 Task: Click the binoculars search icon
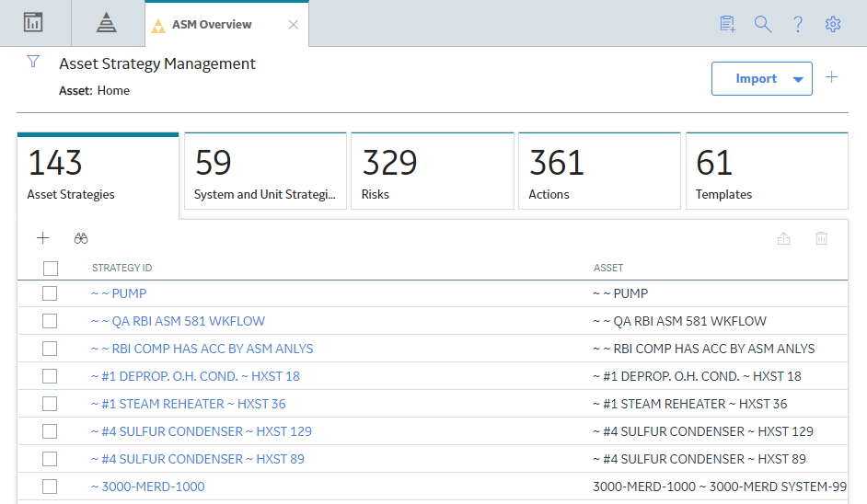tap(81, 238)
